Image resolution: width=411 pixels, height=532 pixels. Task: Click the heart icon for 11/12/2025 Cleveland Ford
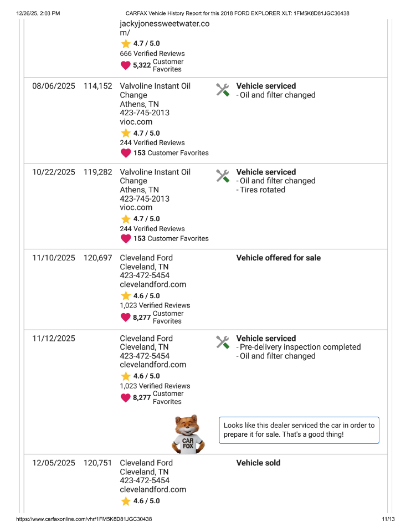126,398
